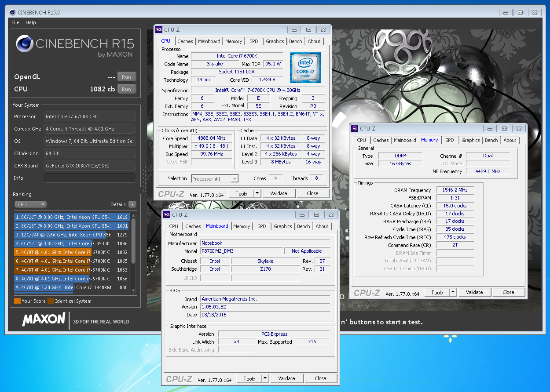Screen dimensions: 550x392
Task: Click the BIOS Version value 1.05.01LS2
Action: coord(265,307)
